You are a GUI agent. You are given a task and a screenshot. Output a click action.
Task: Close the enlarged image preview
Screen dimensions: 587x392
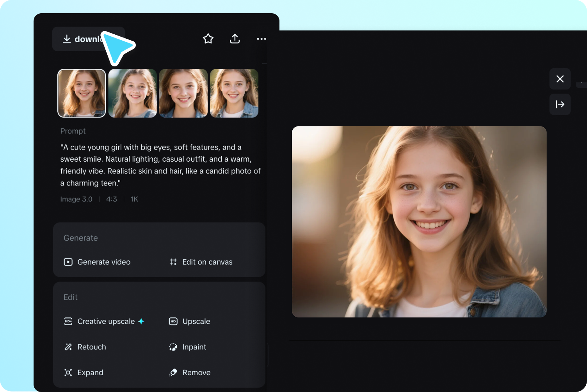point(560,79)
